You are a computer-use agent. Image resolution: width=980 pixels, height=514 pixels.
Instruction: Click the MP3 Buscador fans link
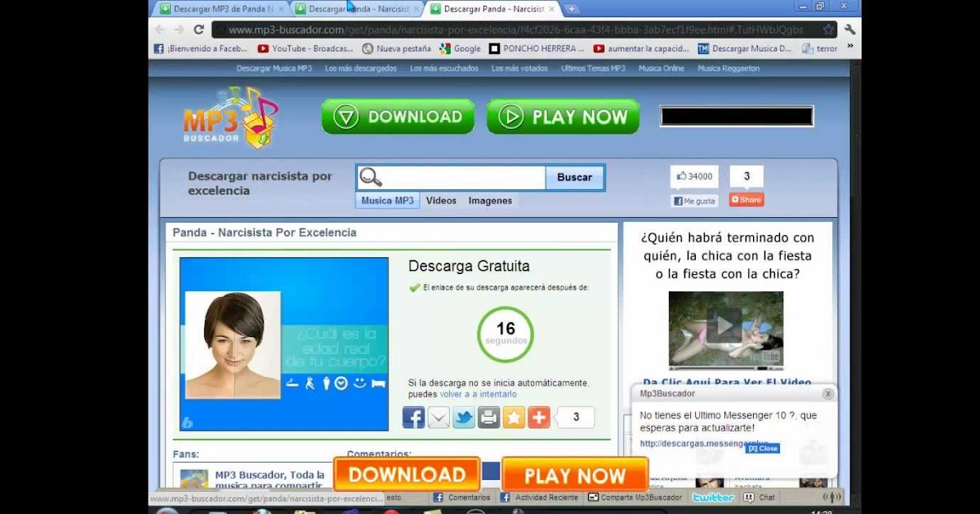(269, 481)
